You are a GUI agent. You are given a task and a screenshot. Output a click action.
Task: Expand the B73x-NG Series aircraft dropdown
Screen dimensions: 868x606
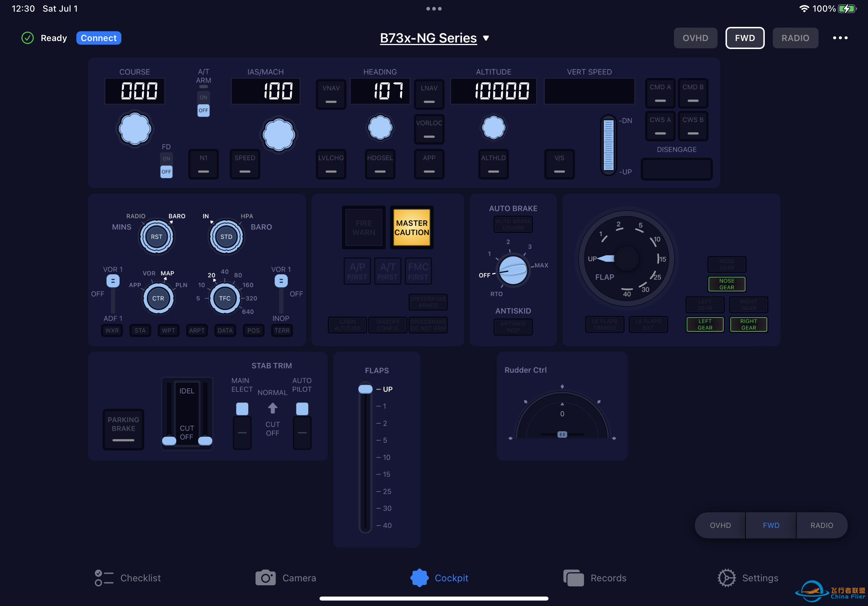(x=434, y=38)
